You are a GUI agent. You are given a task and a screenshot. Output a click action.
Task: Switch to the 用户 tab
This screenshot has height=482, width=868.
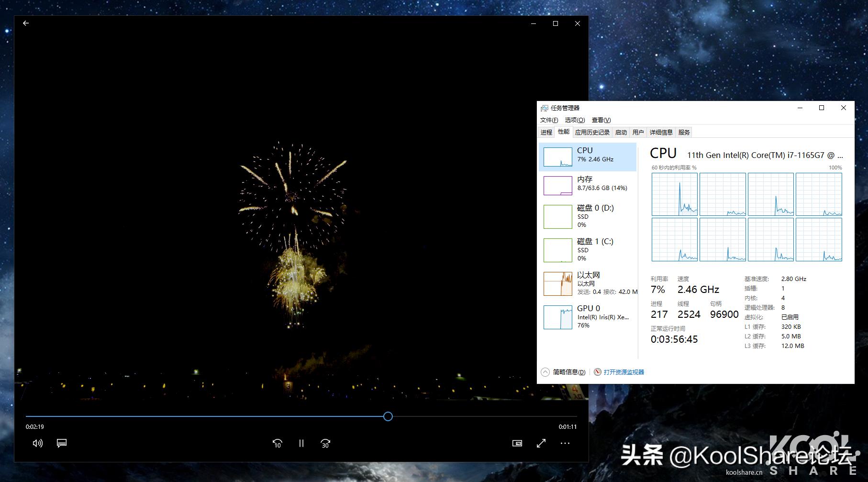[638, 133]
